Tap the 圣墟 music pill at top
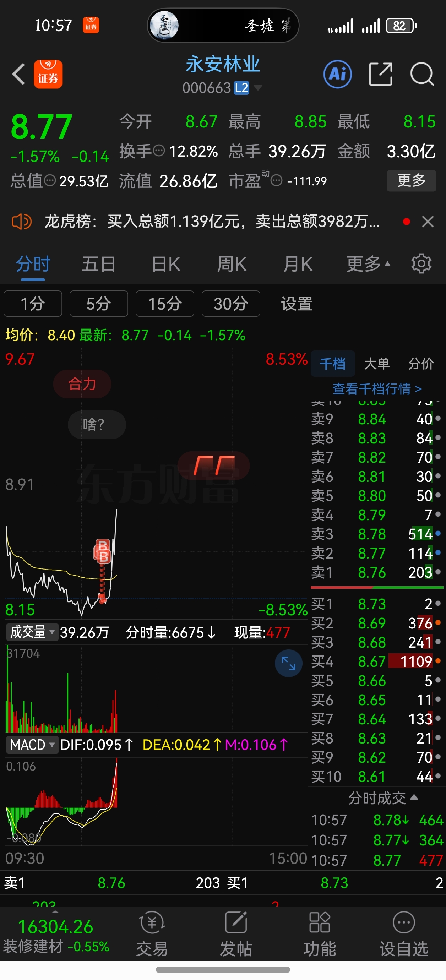The image size is (446, 980). (223, 26)
